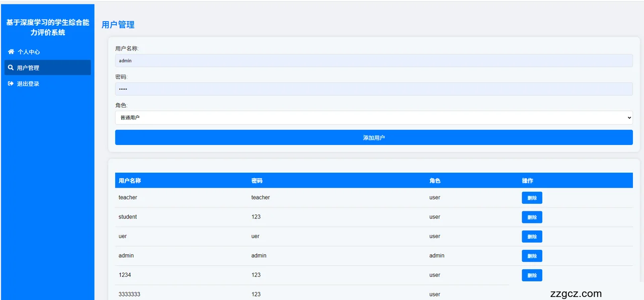Click the 用户管理 page heading
Viewport: 644px width, 300px height.
[x=118, y=25]
